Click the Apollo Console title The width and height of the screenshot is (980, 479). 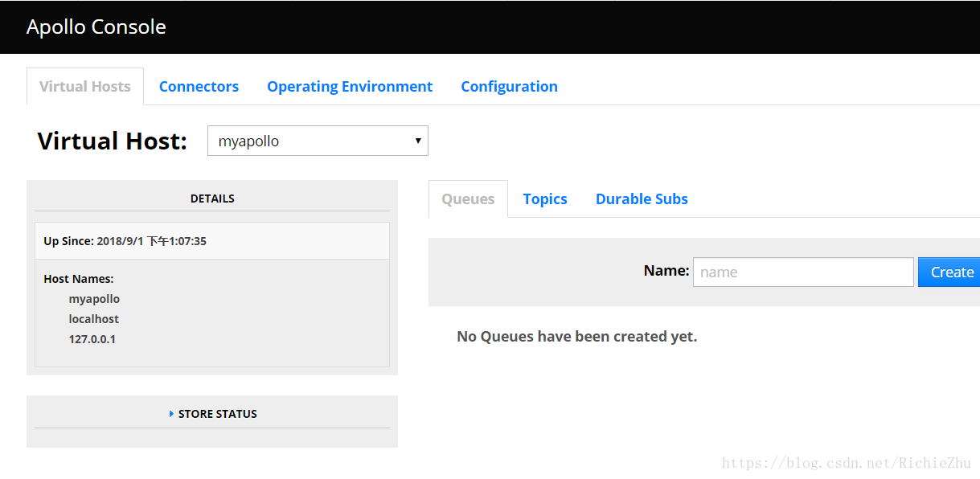96,27
